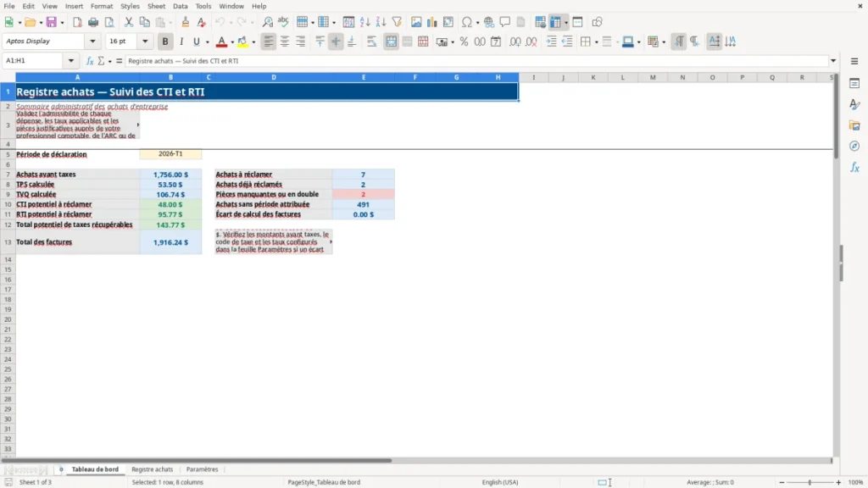This screenshot has width=868, height=488.
Task: Toggle Freeze Rows and Columns
Action: [555, 22]
